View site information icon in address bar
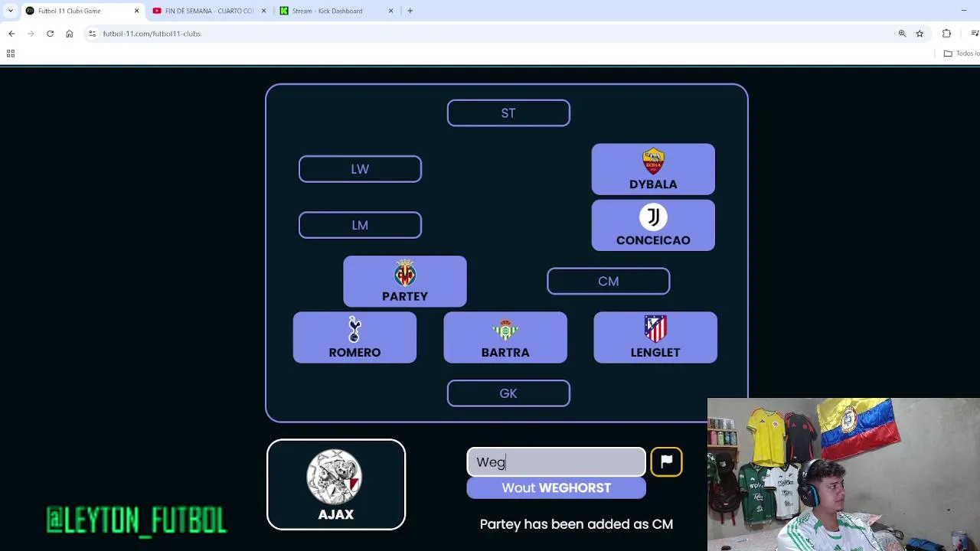980x551 pixels. click(92, 34)
